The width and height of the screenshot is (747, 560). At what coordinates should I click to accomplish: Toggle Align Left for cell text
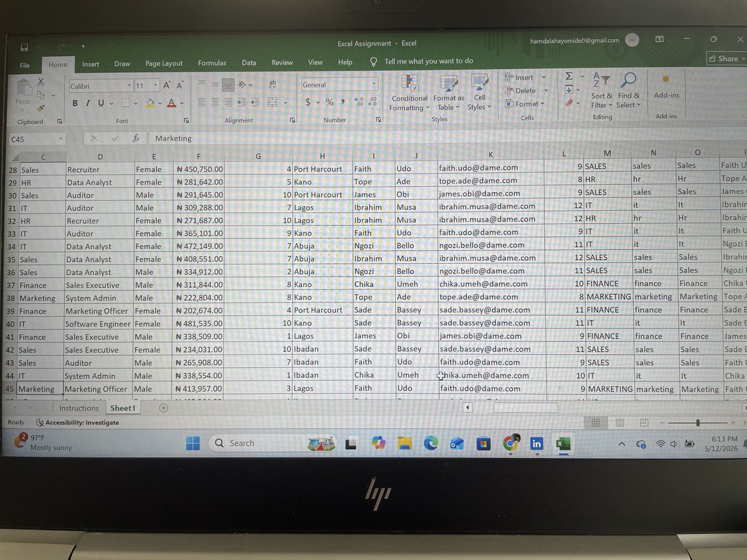click(202, 102)
